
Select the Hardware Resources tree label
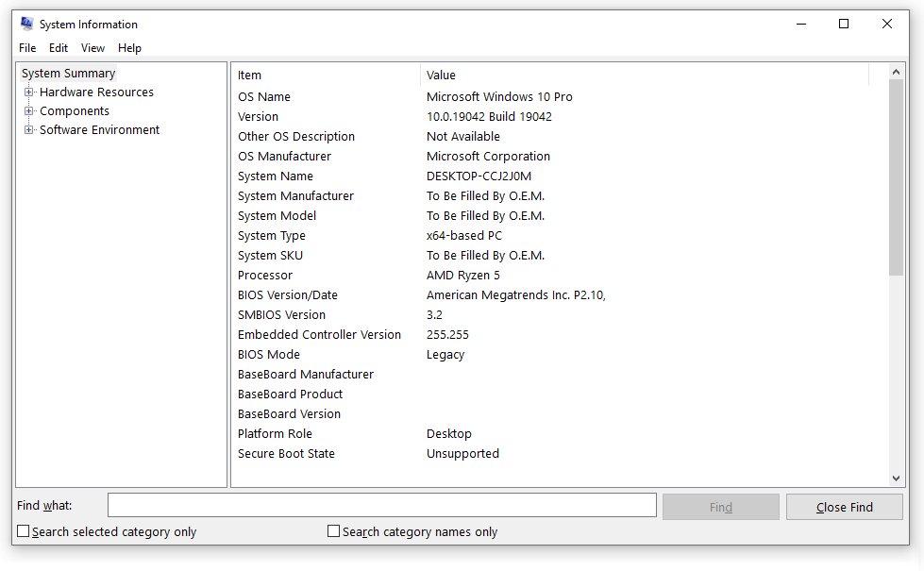pos(96,92)
